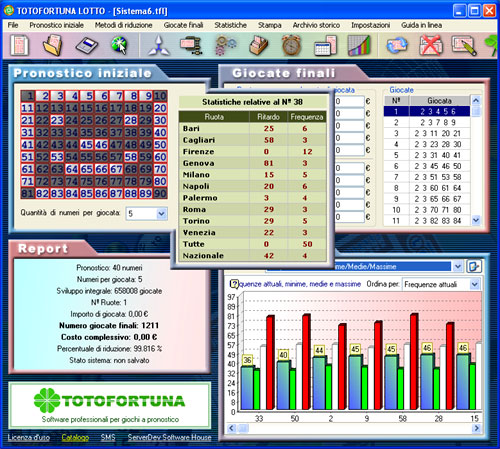Click the red X delete slips icon
The width and height of the screenshot is (500, 449).
[430, 45]
